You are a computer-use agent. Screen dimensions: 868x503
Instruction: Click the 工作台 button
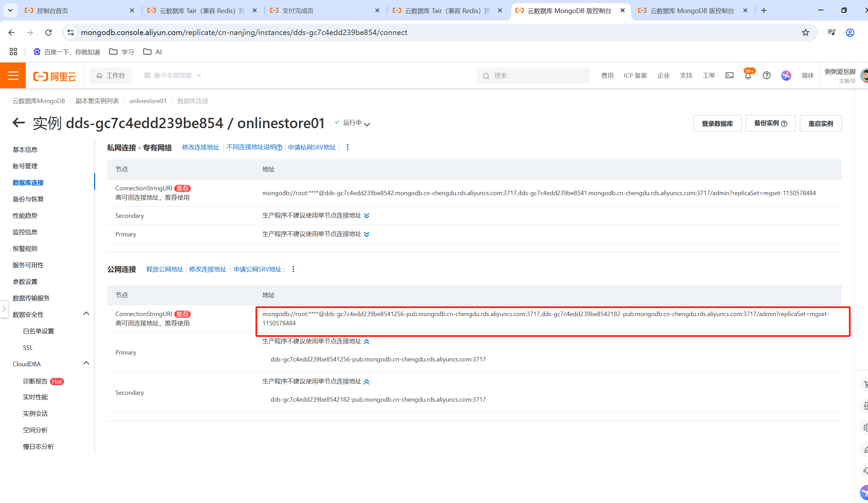pos(111,75)
